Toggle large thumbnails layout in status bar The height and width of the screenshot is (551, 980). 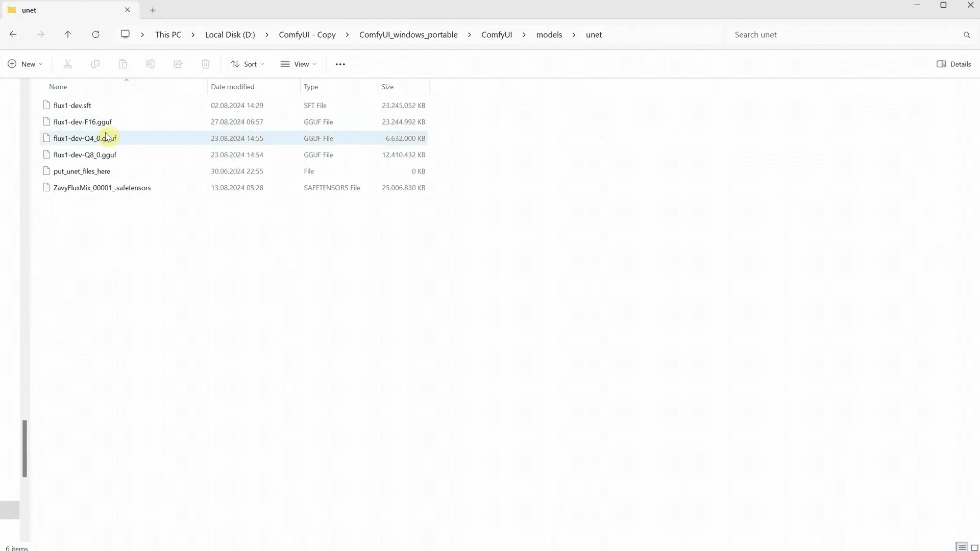click(x=975, y=546)
